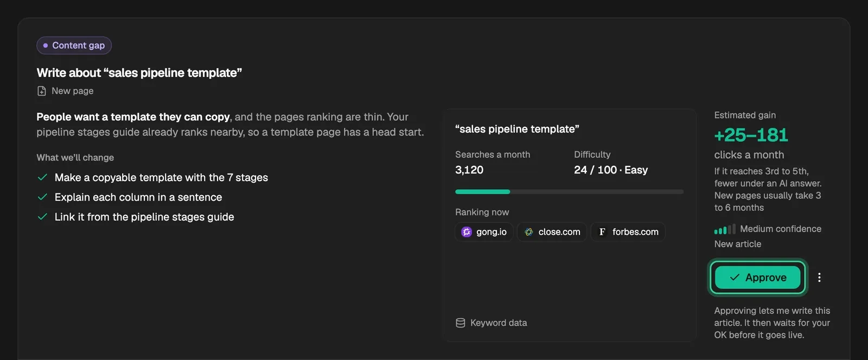This screenshot has width=868, height=360.
Task: Click checkmark beside Link it from guide
Action: coord(42,216)
